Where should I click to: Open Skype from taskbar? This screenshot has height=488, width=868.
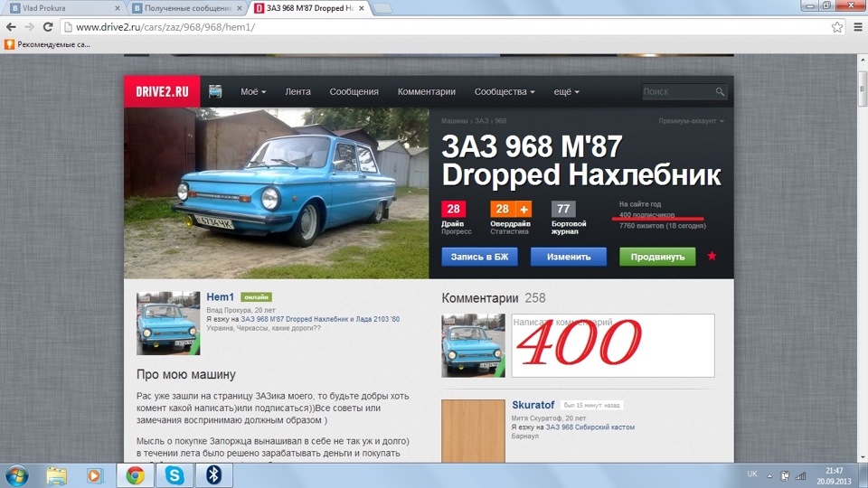175,476
